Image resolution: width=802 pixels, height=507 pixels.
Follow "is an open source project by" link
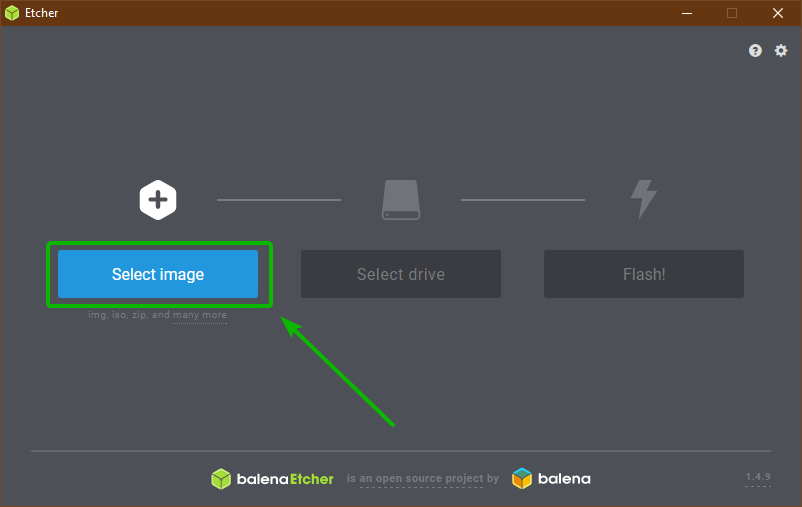(422, 478)
